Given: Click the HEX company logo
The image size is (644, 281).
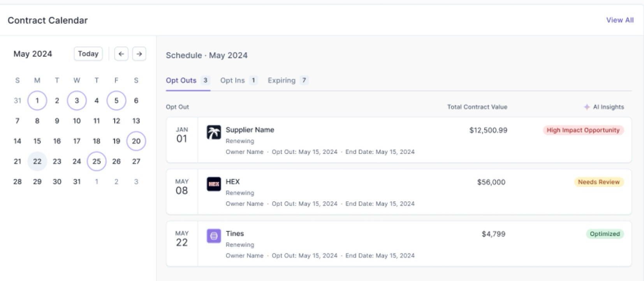Looking at the screenshot, I should pos(213,184).
